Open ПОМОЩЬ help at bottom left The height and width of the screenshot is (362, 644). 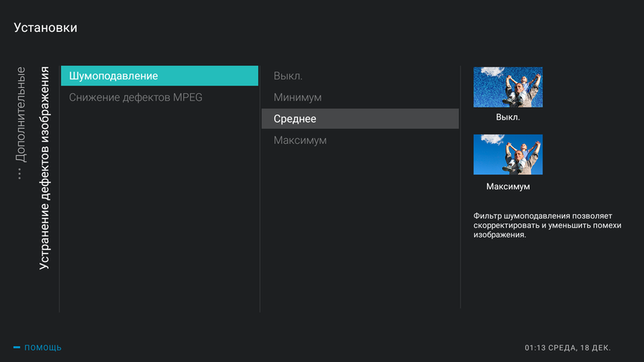(42, 348)
